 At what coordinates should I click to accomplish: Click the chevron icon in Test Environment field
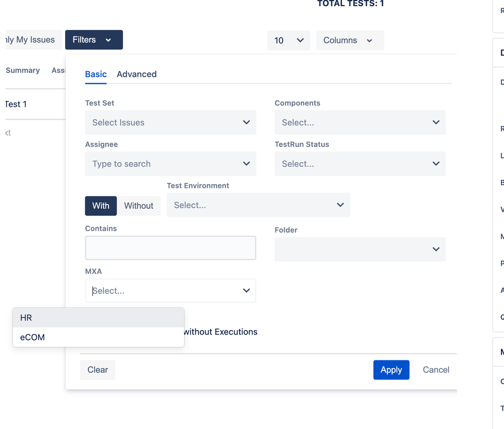click(341, 205)
